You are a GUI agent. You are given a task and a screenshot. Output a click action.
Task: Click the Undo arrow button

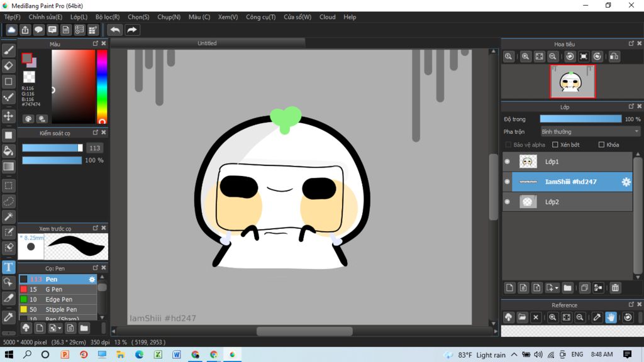tap(115, 30)
